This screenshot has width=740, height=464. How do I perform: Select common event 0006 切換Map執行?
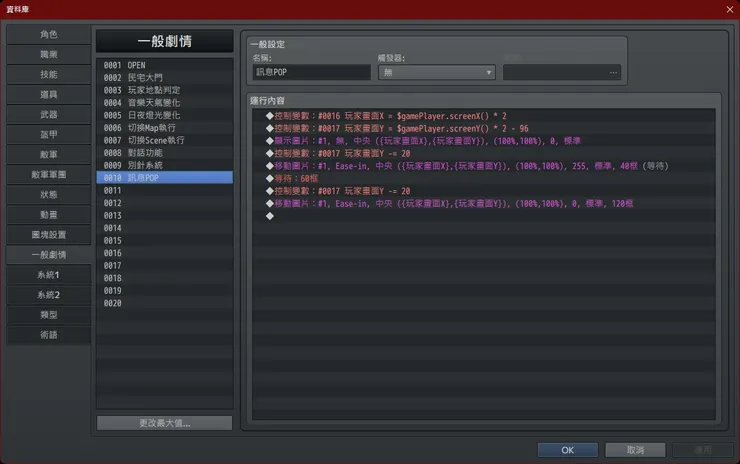164,127
